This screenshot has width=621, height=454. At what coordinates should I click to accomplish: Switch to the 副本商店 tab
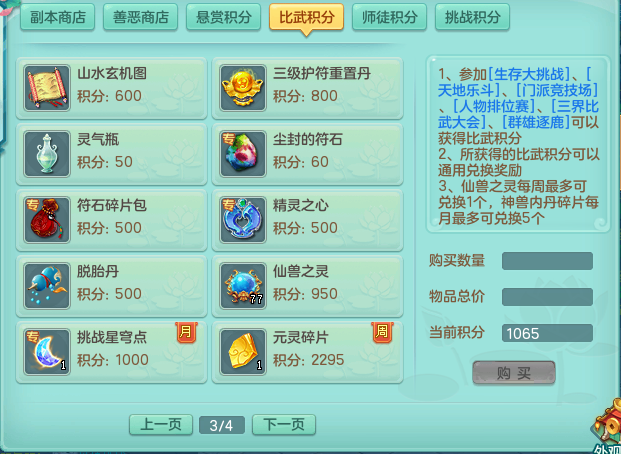click(x=57, y=17)
